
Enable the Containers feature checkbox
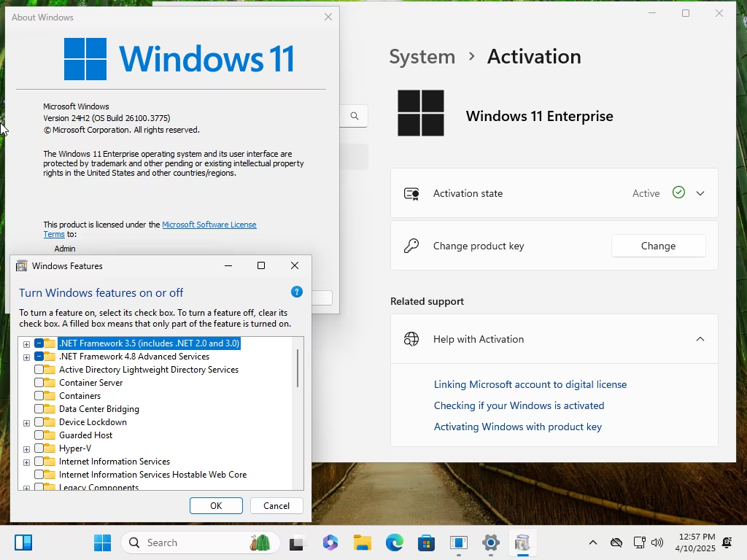pyautogui.click(x=39, y=396)
